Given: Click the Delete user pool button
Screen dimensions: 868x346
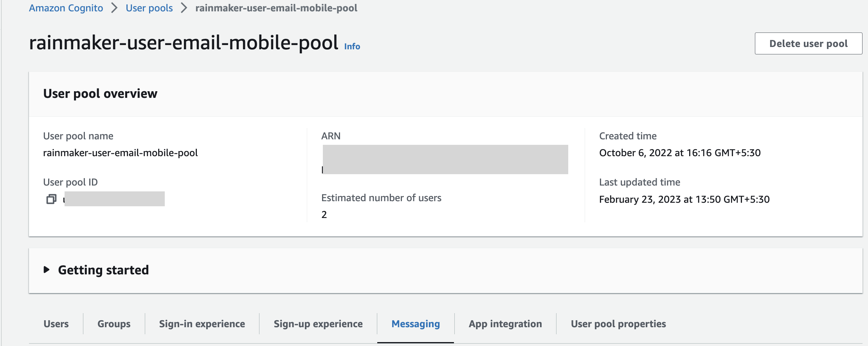Looking at the screenshot, I should (x=808, y=43).
